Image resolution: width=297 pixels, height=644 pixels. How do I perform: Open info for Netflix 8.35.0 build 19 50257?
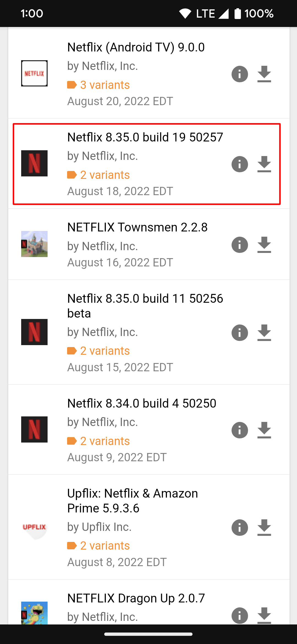pyautogui.click(x=240, y=164)
